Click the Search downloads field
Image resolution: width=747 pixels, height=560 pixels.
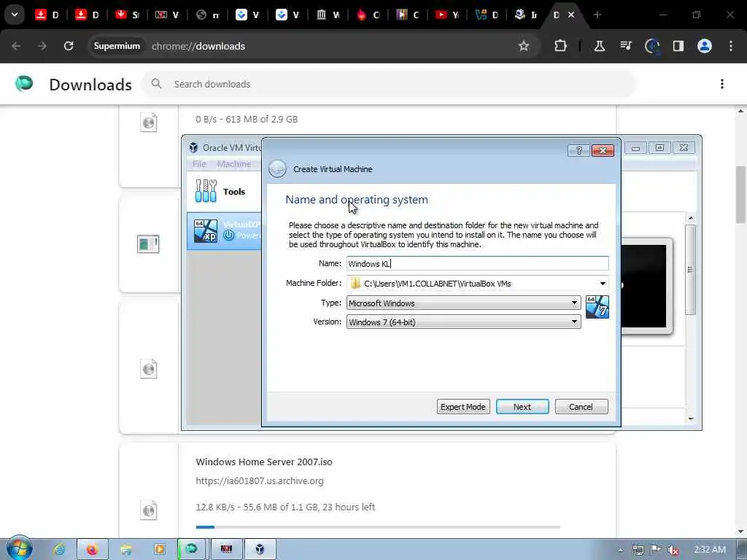pyautogui.click(x=389, y=84)
